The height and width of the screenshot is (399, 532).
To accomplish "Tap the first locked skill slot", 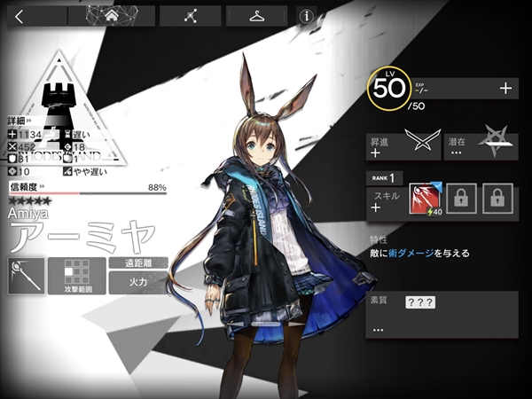I will click(461, 199).
